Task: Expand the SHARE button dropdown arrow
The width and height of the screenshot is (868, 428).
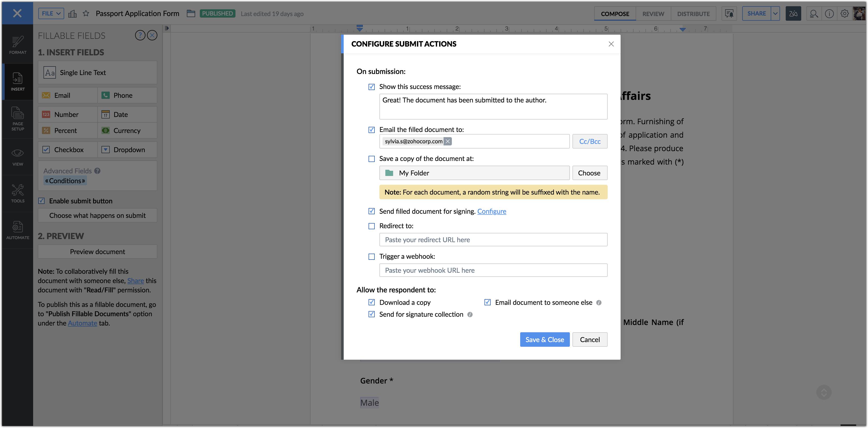Action: [x=775, y=13]
